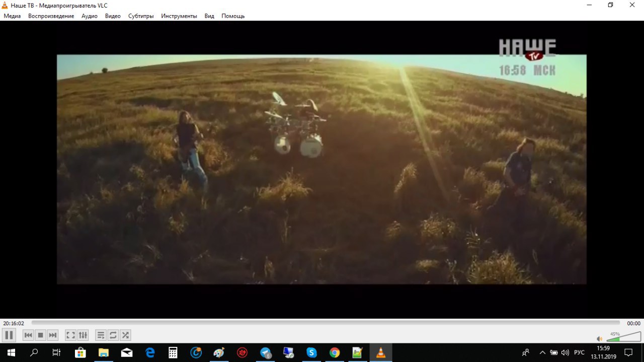The height and width of the screenshot is (362, 644).
Task: Show hidden system tray icons
Action: [x=542, y=352]
